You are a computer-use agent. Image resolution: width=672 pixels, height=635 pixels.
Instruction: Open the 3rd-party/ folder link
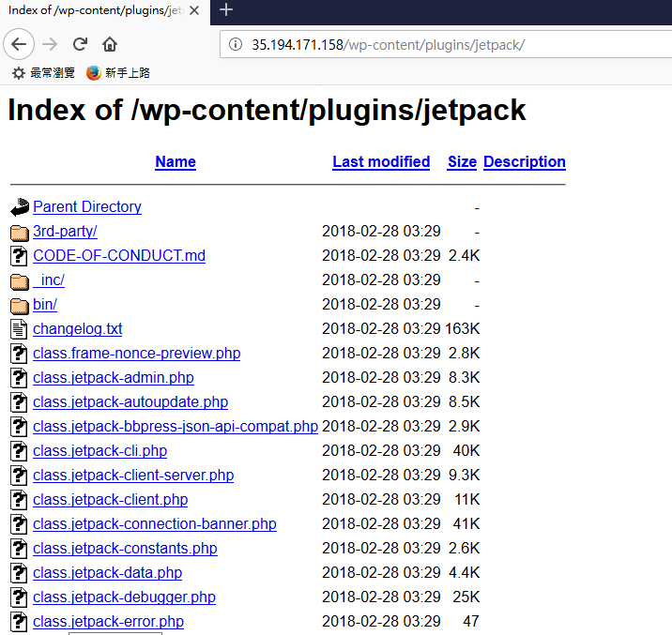65,232
